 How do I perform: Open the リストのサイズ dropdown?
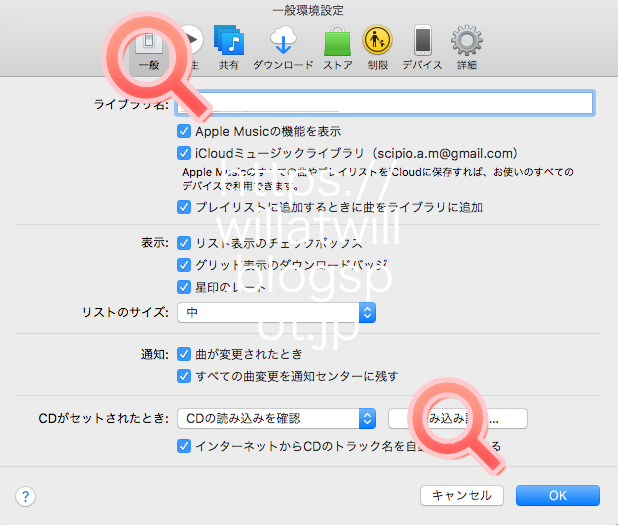(276, 313)
